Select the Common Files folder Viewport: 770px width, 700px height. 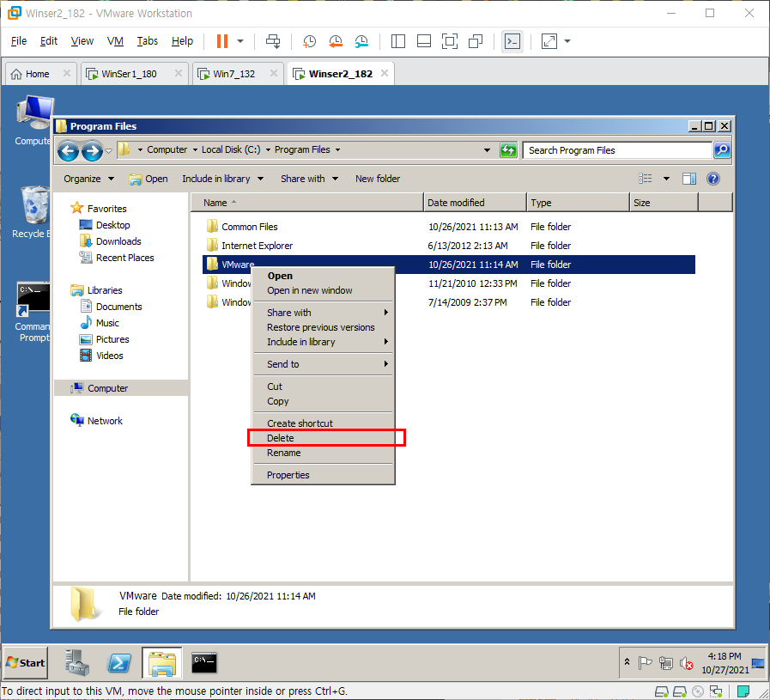point(249,227)
